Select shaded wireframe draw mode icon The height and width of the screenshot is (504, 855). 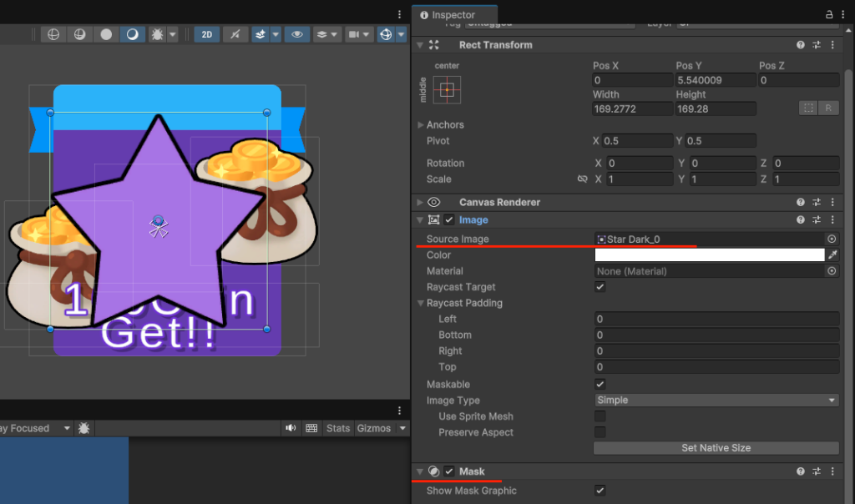[x=79, y=34]
